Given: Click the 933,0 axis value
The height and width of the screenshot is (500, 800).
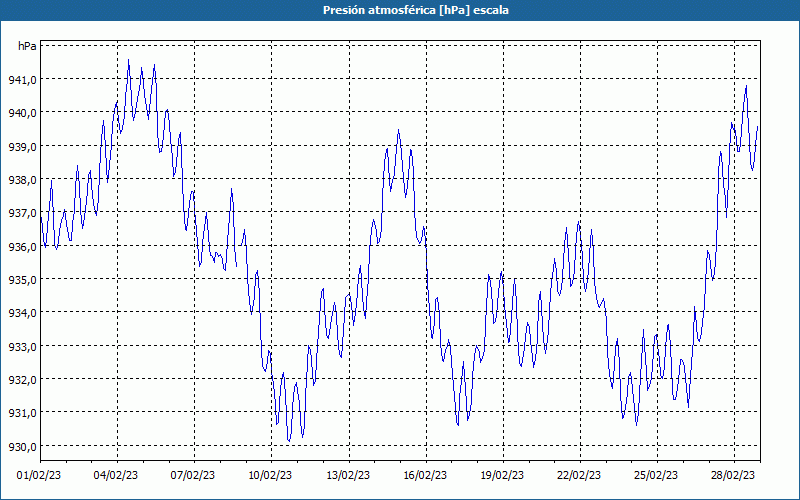Looking at the screenshot, I should (x=22, y=347).
